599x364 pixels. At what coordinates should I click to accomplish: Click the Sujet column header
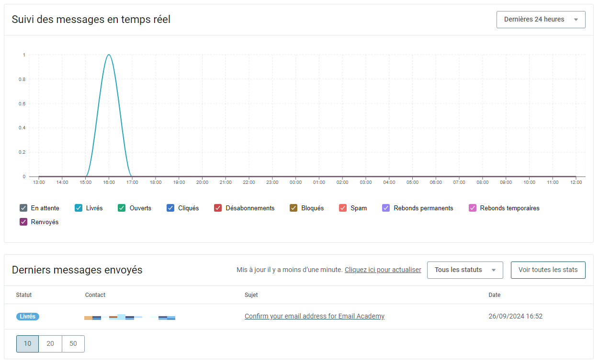[251, 295]
